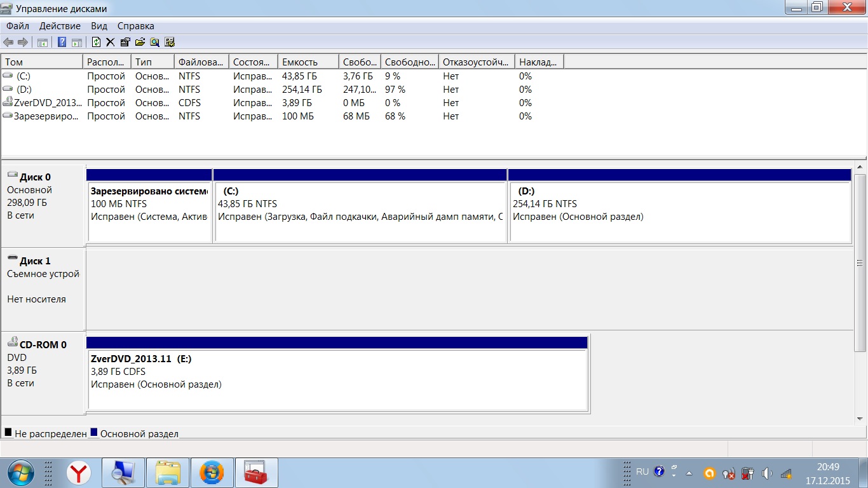The image size is (868, 488).
Task: Toggle the action pane toolbar icon
Action: tap(76, 43)
